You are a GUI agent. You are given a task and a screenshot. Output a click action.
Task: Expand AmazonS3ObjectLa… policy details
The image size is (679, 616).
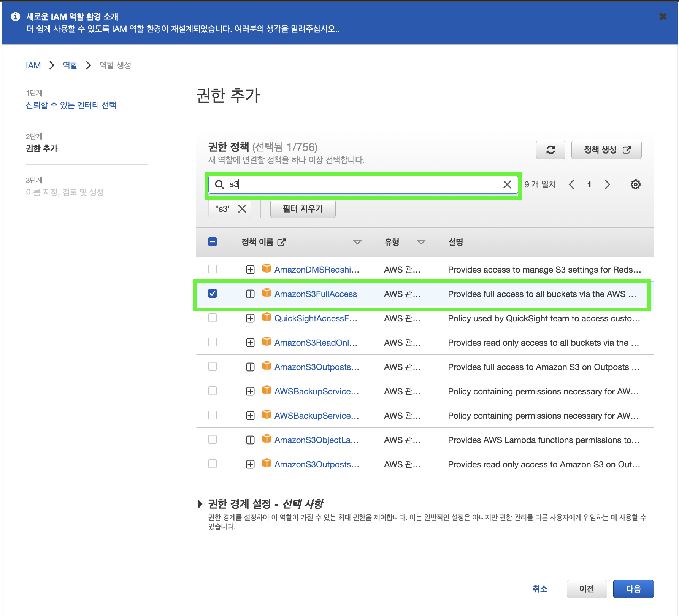(250, 440)
